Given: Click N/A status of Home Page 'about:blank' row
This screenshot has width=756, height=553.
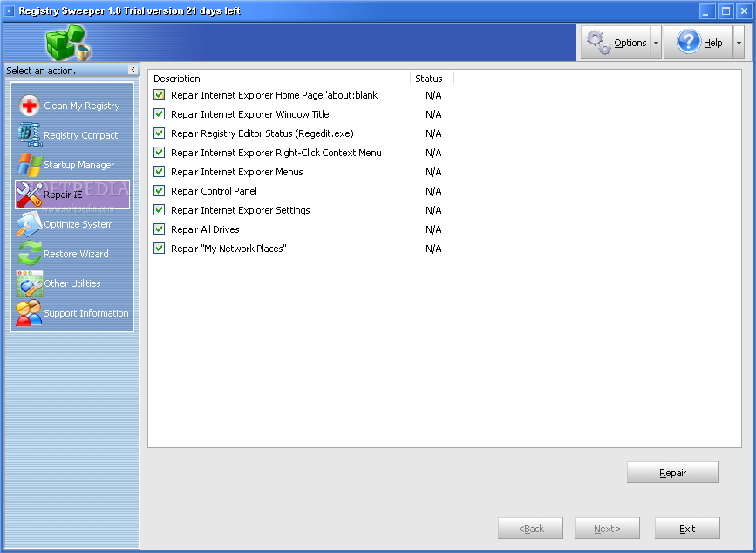Looking at the screenshot, I should point(433,95).
